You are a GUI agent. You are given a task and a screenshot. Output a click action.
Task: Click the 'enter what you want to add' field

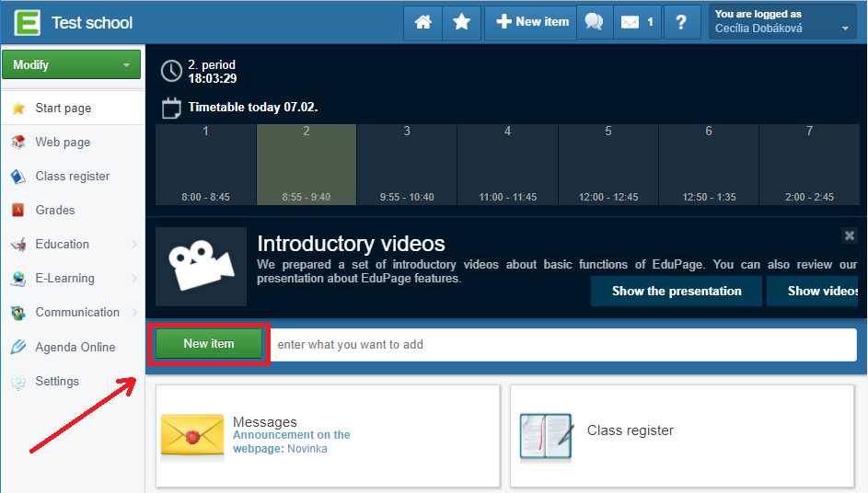563,345
